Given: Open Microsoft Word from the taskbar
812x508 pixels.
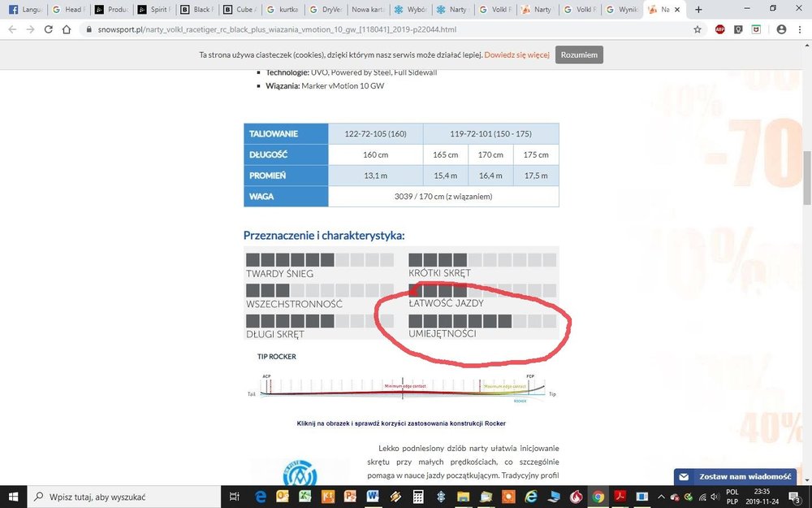Looking at the screenshot, I should (x=373, y=497).
